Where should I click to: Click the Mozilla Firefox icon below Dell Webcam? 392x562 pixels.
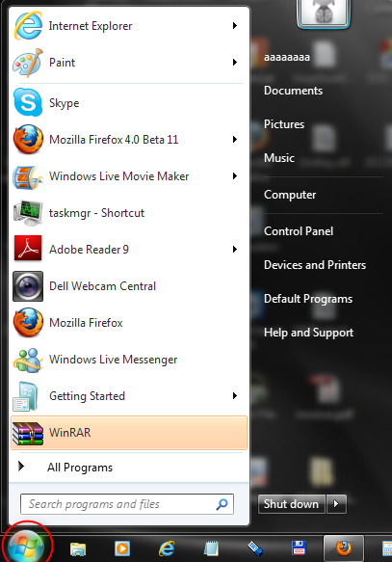click(28, 323)
